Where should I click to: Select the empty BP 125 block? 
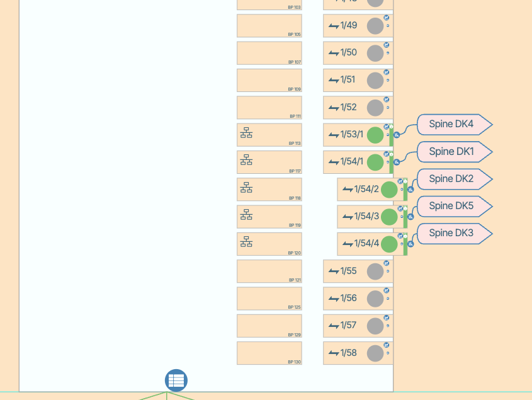coord(269,298)
